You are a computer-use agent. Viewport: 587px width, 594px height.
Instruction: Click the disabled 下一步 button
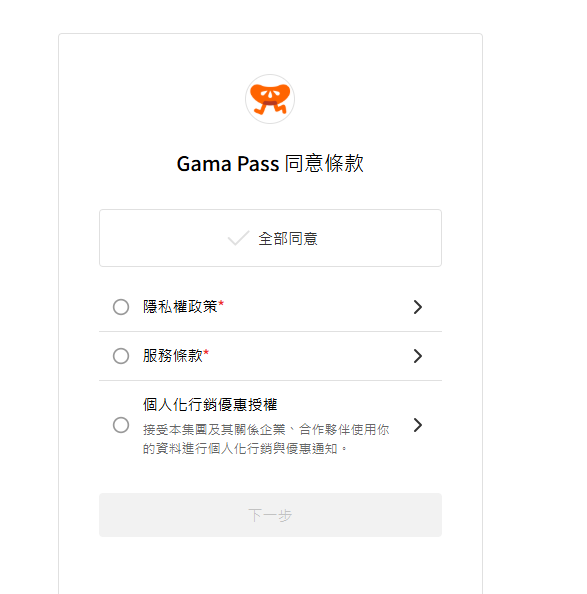pyautogui.click(x=270, y=515)
